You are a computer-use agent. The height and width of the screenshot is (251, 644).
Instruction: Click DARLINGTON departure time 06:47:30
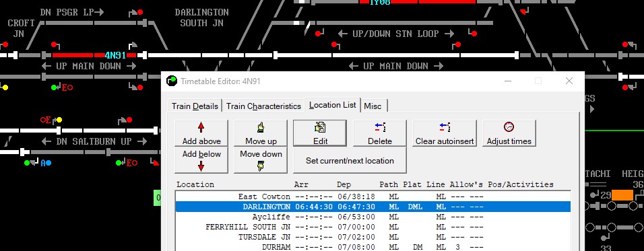coord(356,207)
